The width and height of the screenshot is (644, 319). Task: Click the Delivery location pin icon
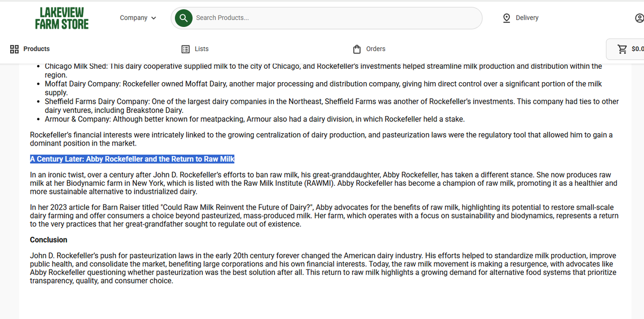coord(507,18)
